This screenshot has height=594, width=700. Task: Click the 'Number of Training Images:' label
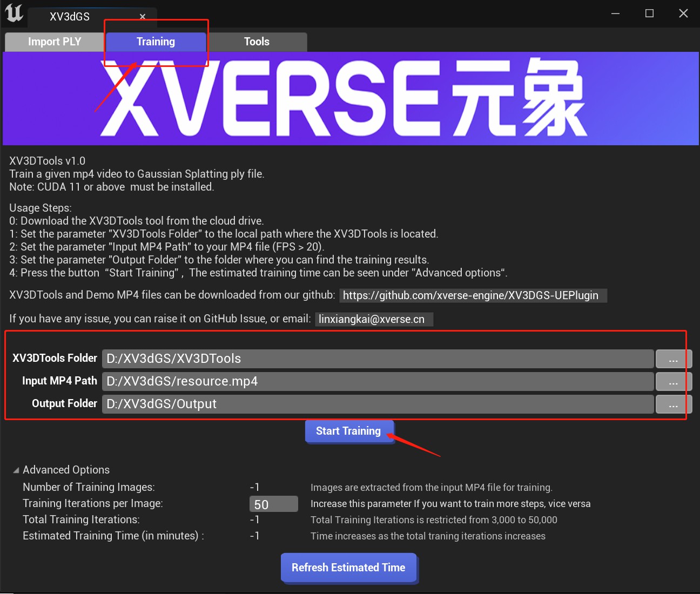pyautogui.click(x=89, y=487)
